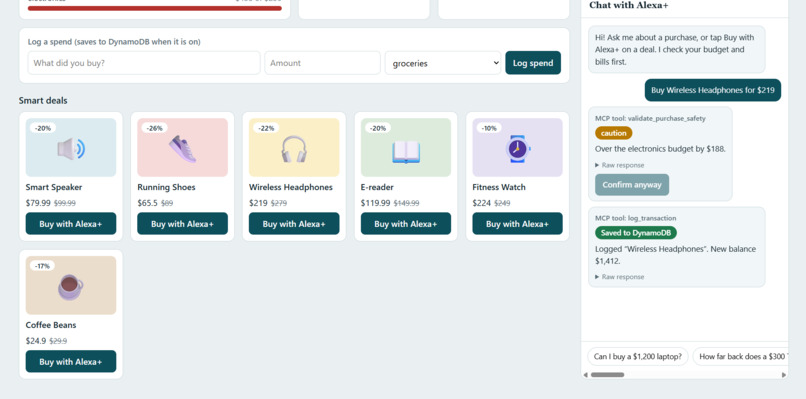Select the 'How far back does a $300' suggestion
The height and width of the screenshot is (399, 806).
[740, 356]
